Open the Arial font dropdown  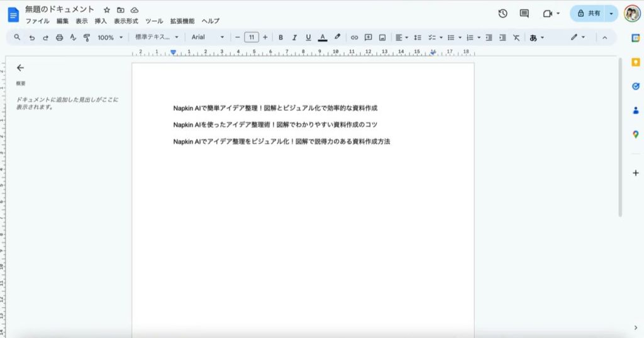208,38
